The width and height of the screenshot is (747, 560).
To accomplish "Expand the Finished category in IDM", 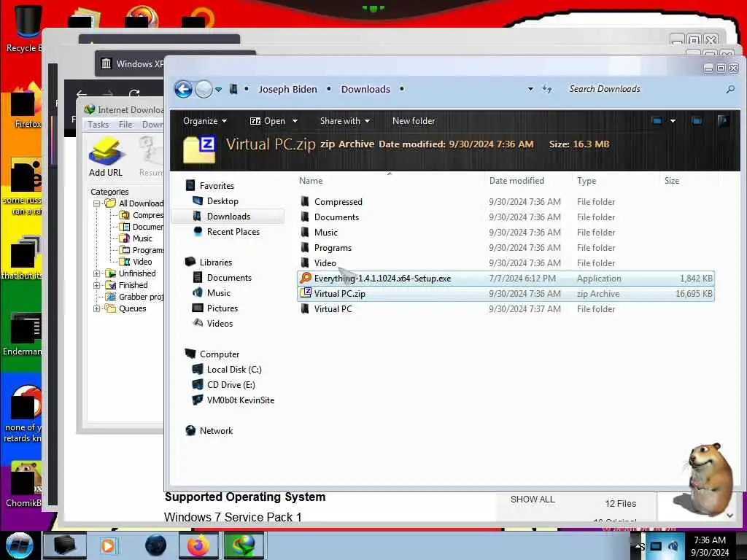I will coord(97,285).
